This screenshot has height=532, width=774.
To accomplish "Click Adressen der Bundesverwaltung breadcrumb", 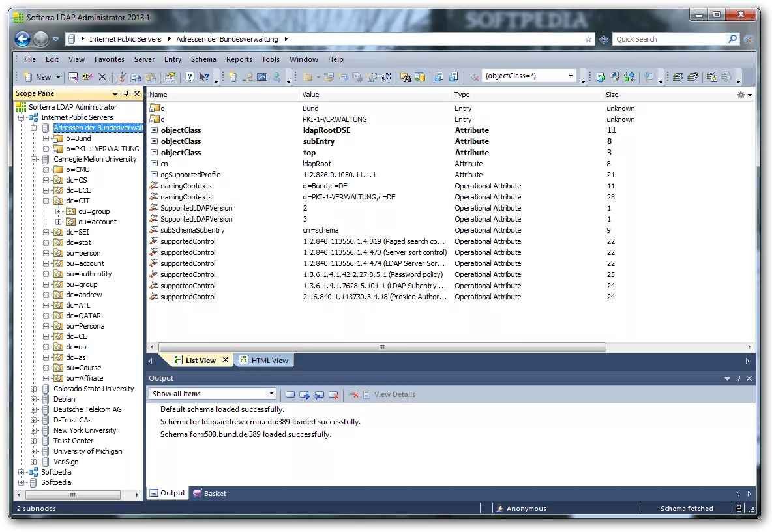I will pos(227,39).
